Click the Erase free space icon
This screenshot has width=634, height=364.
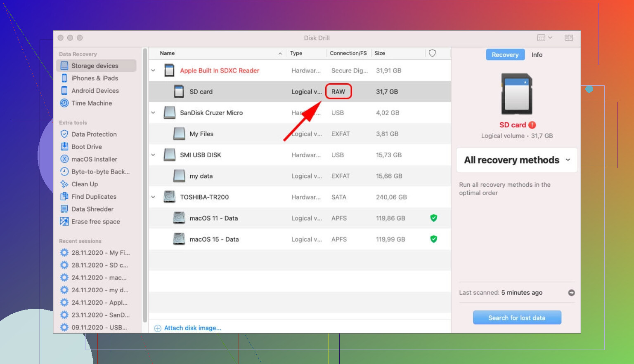pyautogui.click(x=64, y=221)
